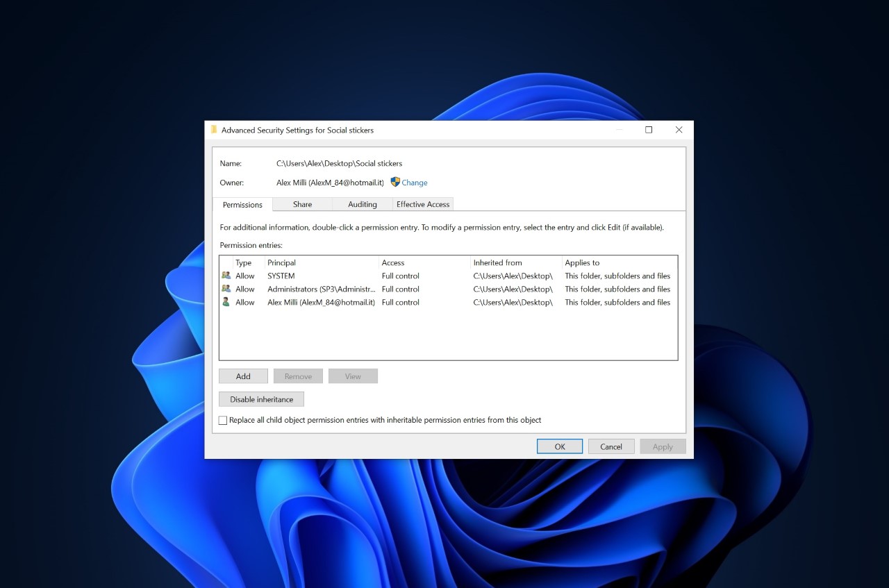Screen dimensions: 889x588
Task: Click the Remove button
Action: (298, 376)
